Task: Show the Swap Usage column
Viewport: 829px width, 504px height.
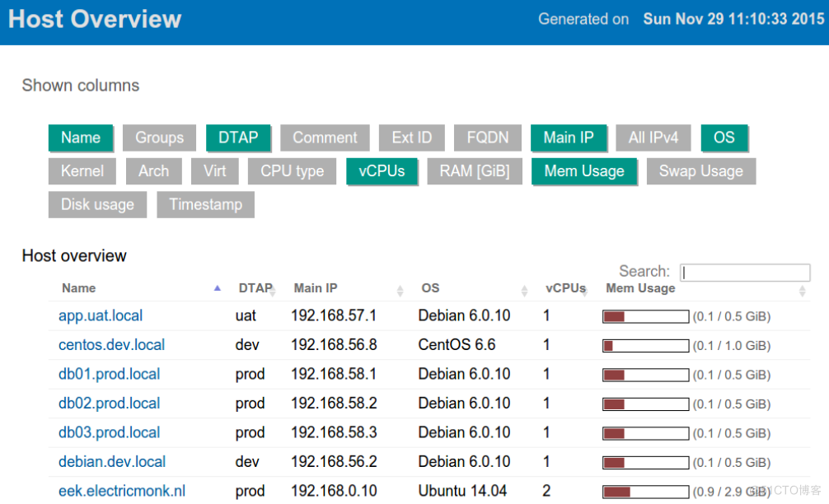Action: pos(700,171)
